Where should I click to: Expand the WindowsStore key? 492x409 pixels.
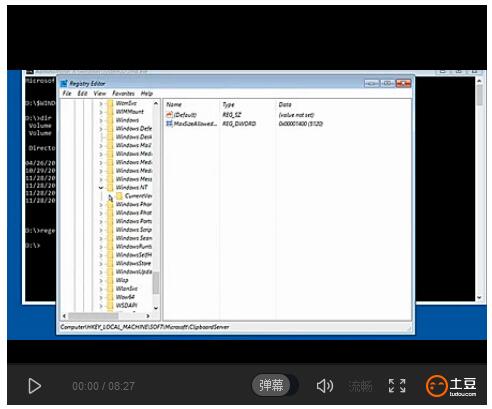point(101,264)
